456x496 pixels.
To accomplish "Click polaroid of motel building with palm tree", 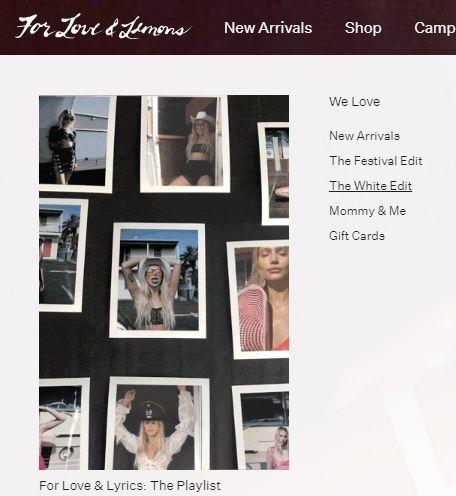I will pos(62,255).
